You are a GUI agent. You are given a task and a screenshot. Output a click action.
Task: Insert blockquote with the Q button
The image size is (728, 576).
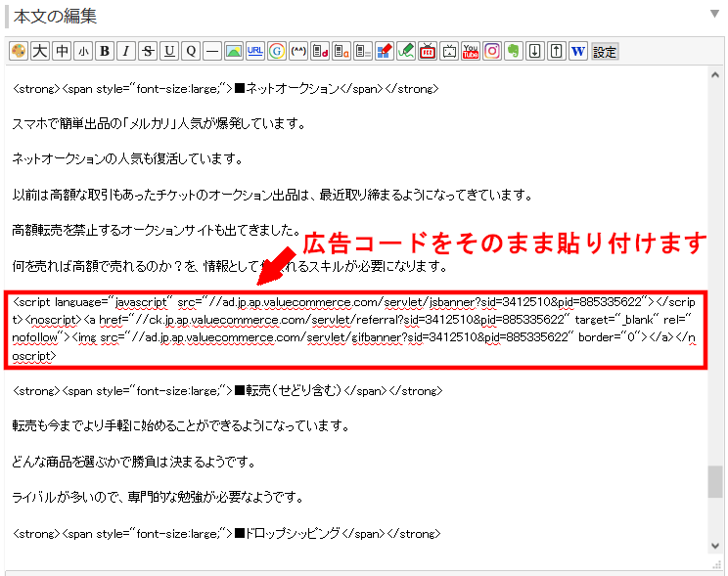tap(191, 51)
